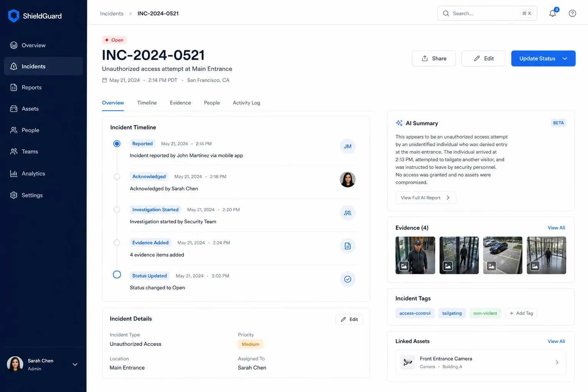
Task: Click the Share button
Action: coord(434,59)
